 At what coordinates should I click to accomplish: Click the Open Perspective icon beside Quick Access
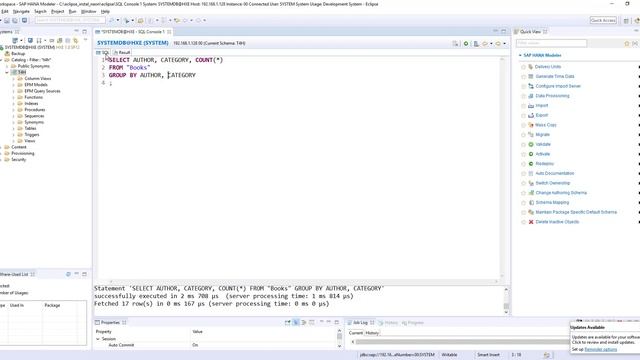click(x=626, y=20)
